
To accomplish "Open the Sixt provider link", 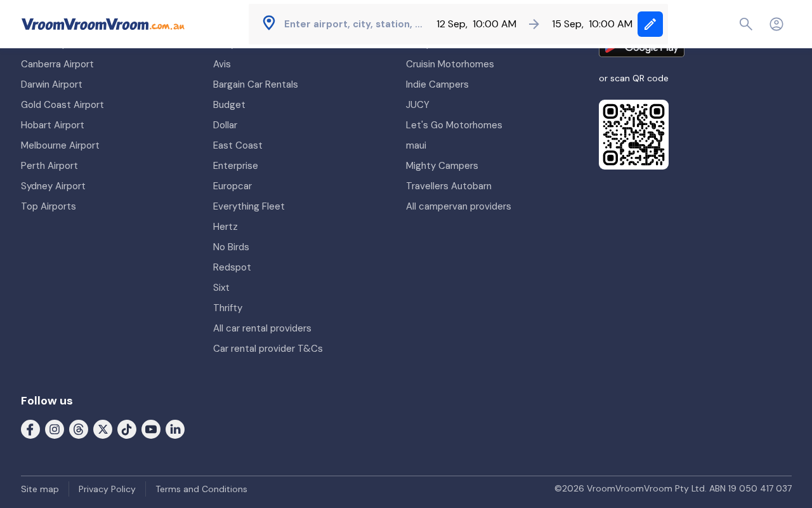I will (x=221, y=288).
